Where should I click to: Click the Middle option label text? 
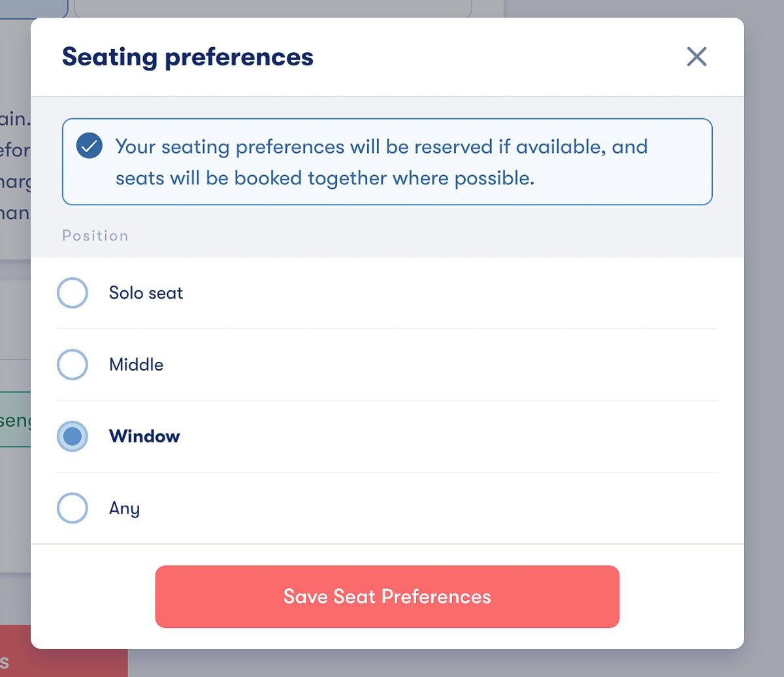click(x=135, y=365)
